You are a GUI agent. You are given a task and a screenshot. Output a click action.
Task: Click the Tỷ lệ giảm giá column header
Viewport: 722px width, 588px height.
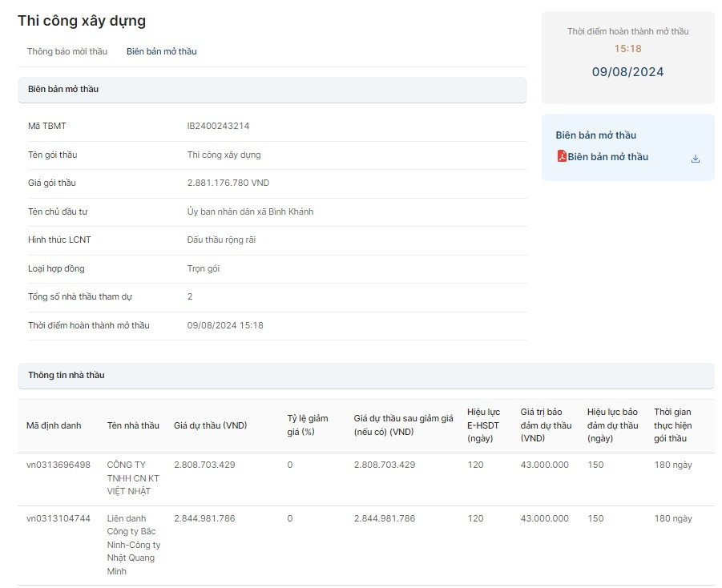(x=308, y=425)
